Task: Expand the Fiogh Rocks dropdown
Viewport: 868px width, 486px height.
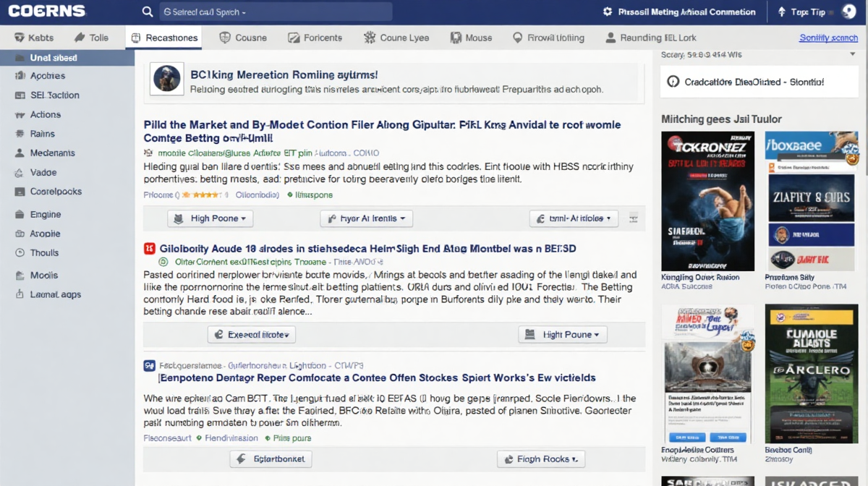Action: (x=541, y=459)
